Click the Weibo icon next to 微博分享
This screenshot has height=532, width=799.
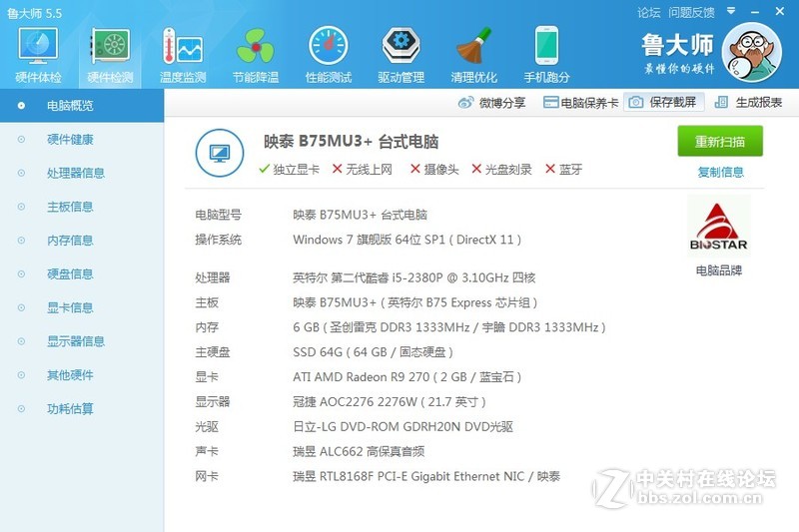(x=465, y=103)
